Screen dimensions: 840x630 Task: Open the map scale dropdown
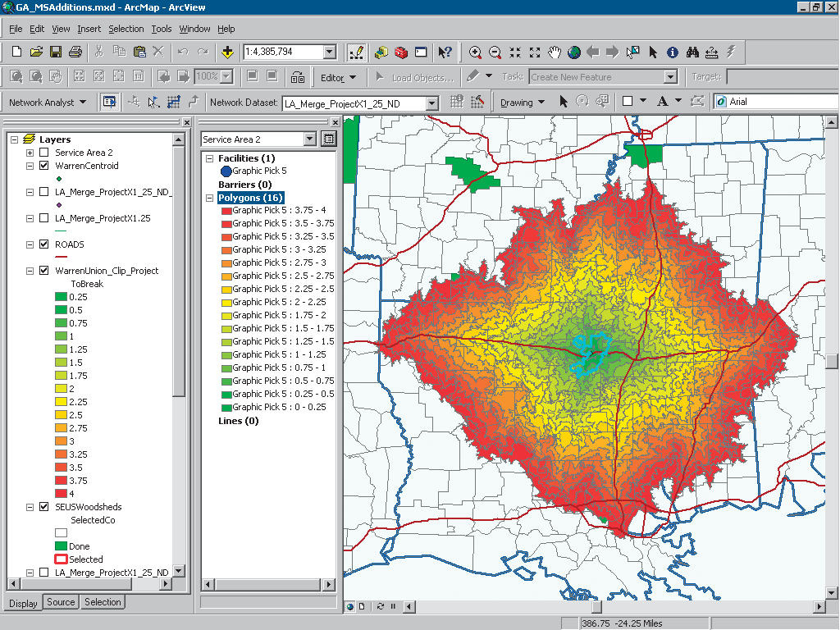pyautogui.click(x=330, y=52)
